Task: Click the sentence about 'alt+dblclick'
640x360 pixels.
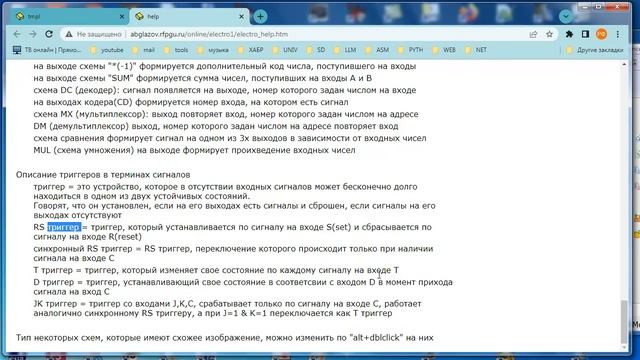Action: pos(224,338)
